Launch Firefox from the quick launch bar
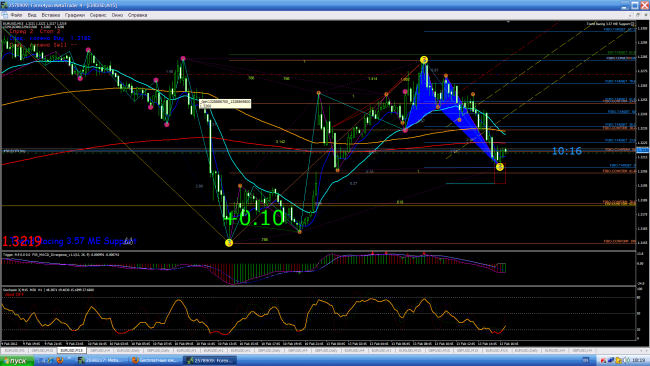The width and height of the screenshot is (650, 366). point(60,360)
